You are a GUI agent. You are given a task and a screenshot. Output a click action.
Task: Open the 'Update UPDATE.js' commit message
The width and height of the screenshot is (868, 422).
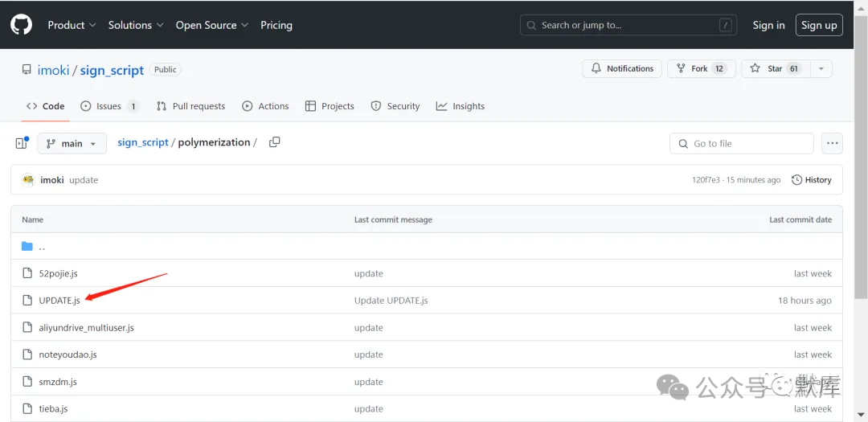tap(391, 300)
